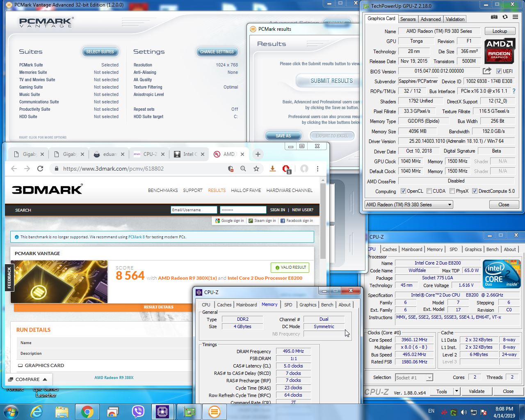Open Internet Explorer from the taskbar
This screenshot has width=525, height=420.
[x=37, y=411]
